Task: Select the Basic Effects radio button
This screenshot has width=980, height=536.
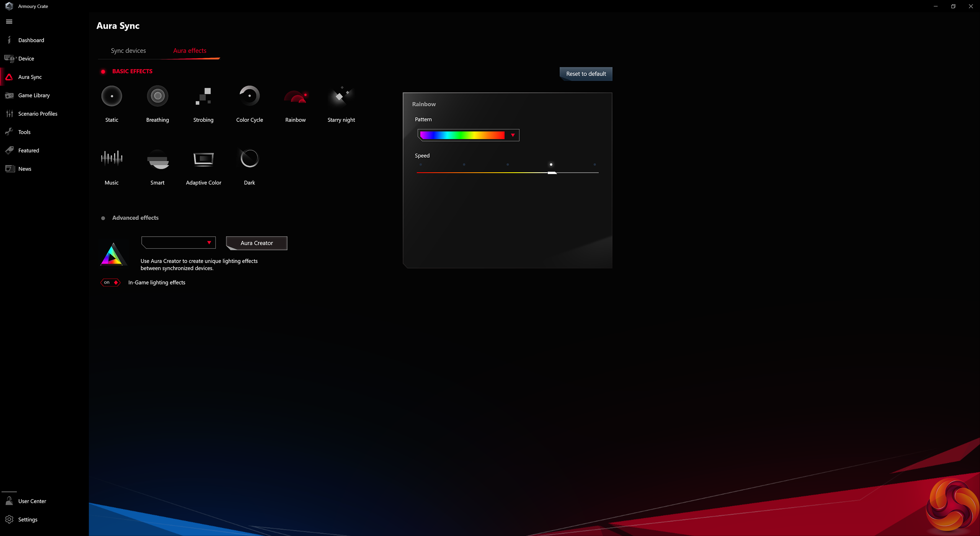Action: [103, 72]
